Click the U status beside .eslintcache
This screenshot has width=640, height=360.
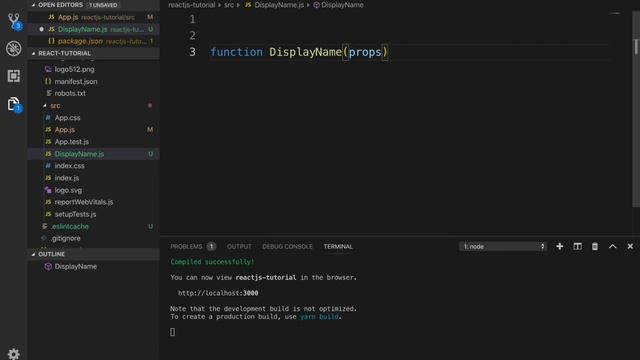[151, 227]
